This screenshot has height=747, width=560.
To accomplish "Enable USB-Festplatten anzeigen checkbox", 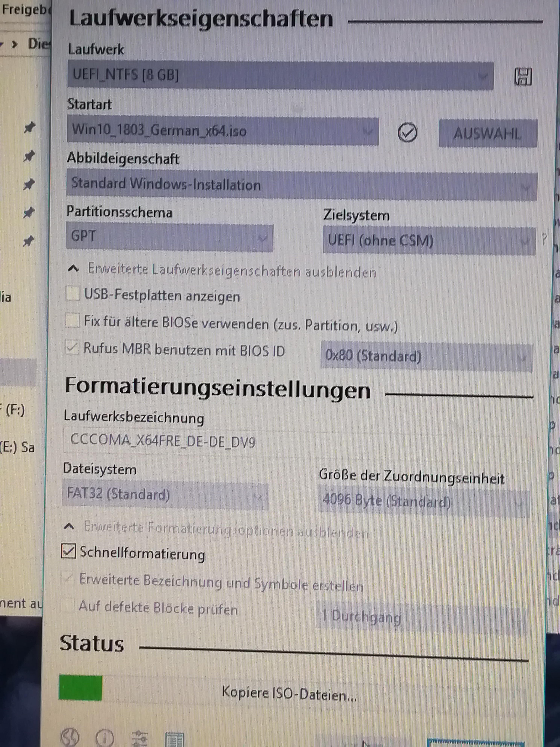I will [73, 293].
